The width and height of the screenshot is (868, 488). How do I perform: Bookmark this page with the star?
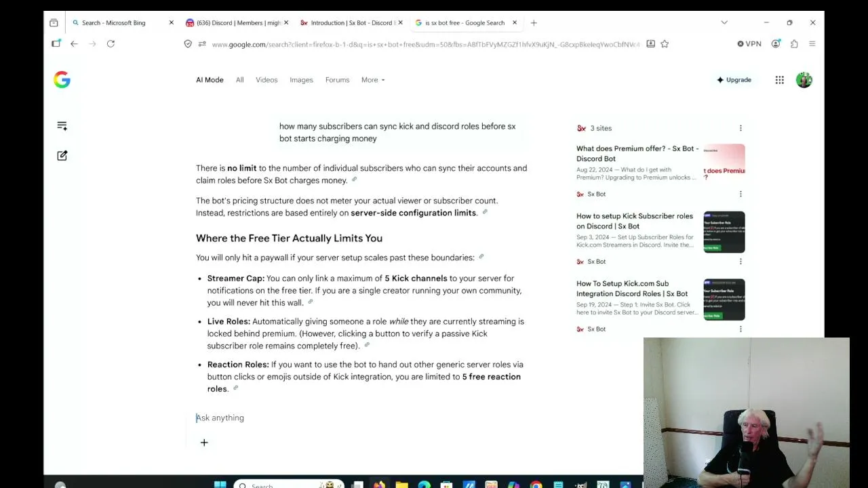coord(665,43)
